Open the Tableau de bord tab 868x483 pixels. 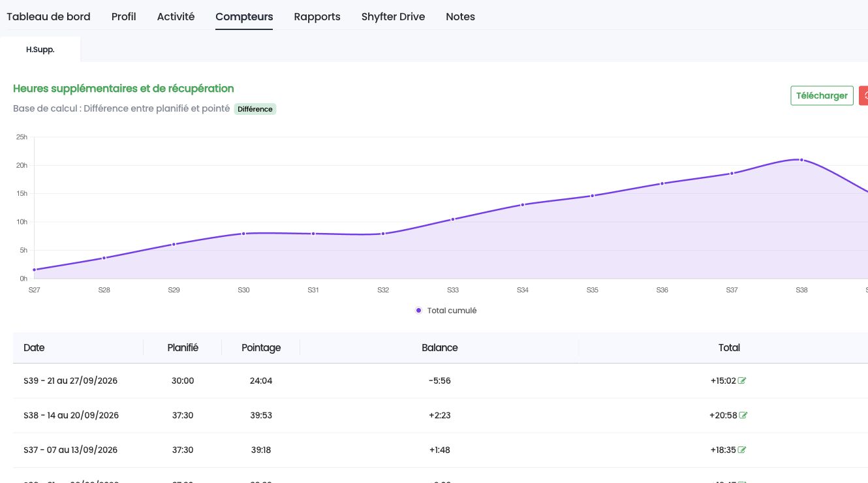point(48,16)
